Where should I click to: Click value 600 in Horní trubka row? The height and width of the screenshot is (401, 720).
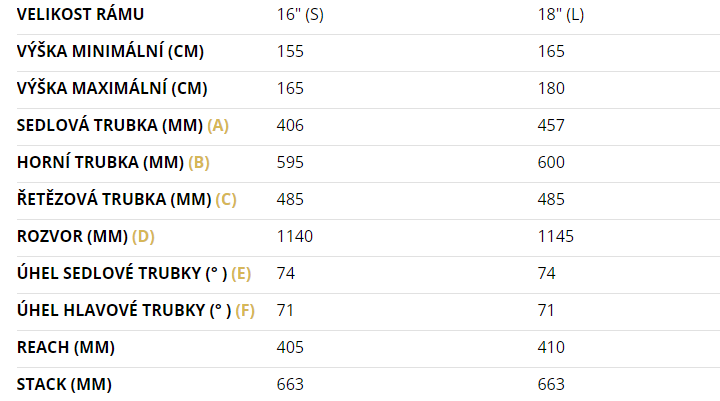551,163
